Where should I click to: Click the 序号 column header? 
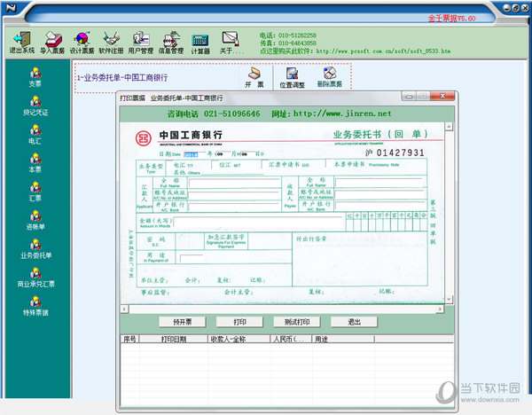129,339
